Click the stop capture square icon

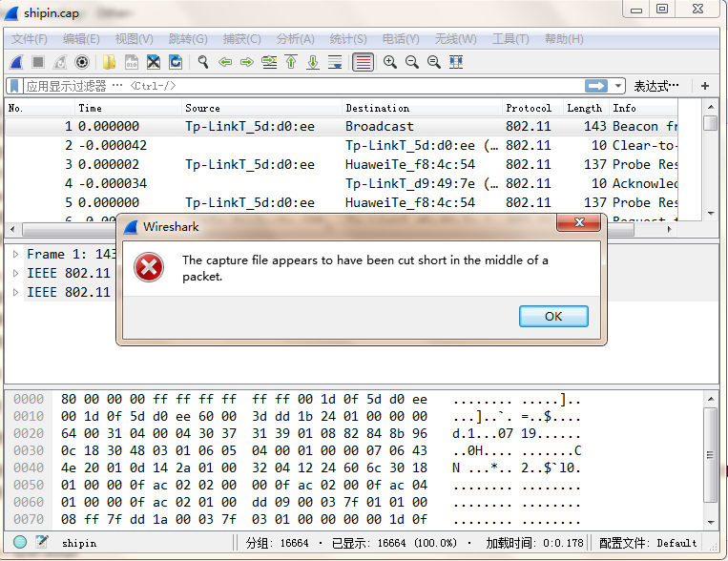click(x=38, y=62)
